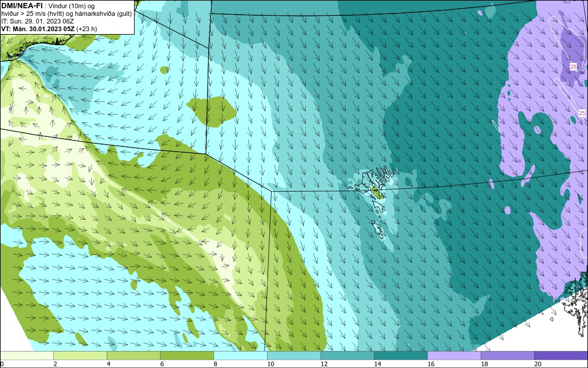Viewport: 588px width, 368px height.
Task: Click the 16–18 m/s light purple legend swatch
Action: (454, 356)
